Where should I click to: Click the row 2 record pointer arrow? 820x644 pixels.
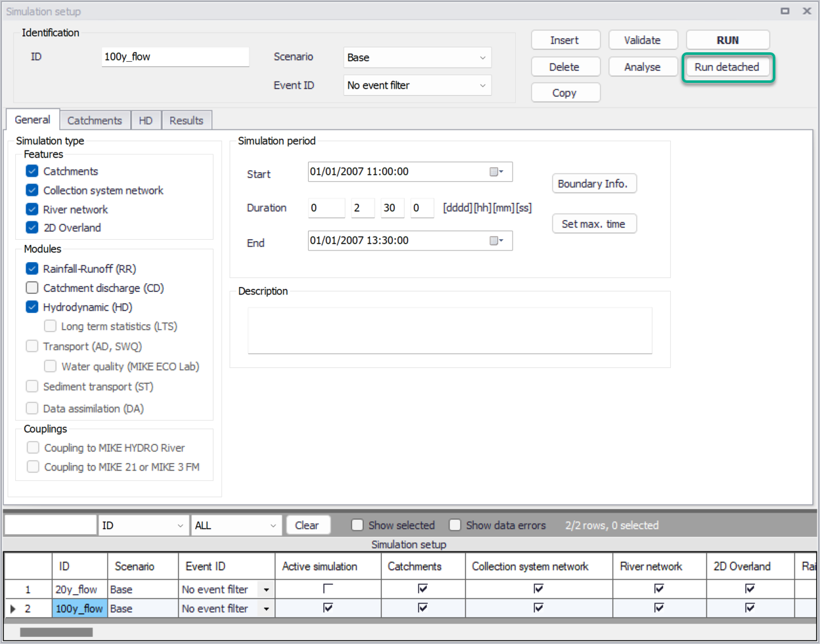(x=13, y=609)
